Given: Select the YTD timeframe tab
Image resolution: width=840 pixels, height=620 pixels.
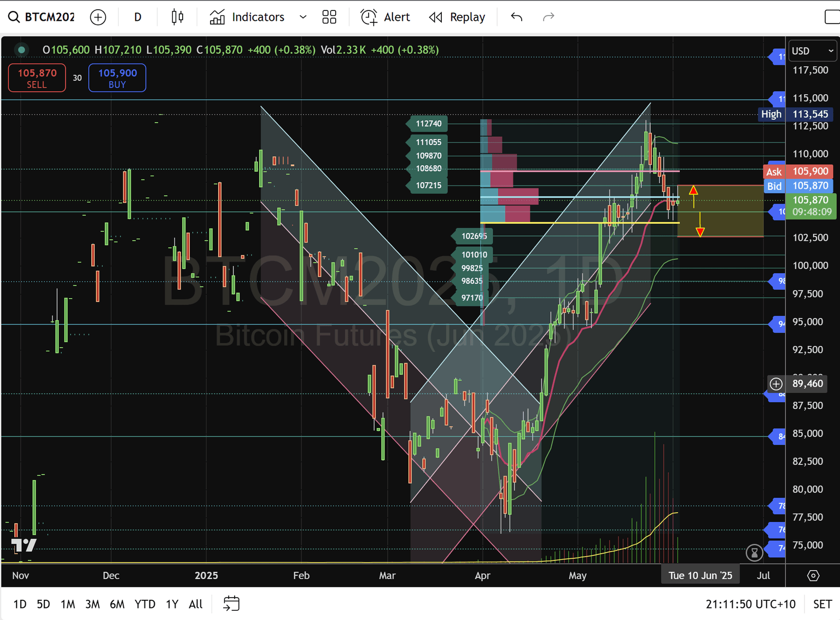Looking at the screenshot, I should click(x=144, y=604).
